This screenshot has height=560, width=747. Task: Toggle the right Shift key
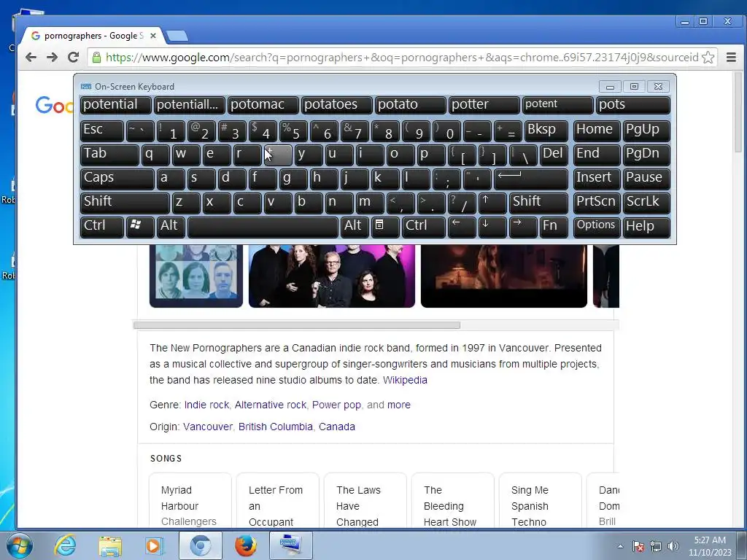click(539, 203)
